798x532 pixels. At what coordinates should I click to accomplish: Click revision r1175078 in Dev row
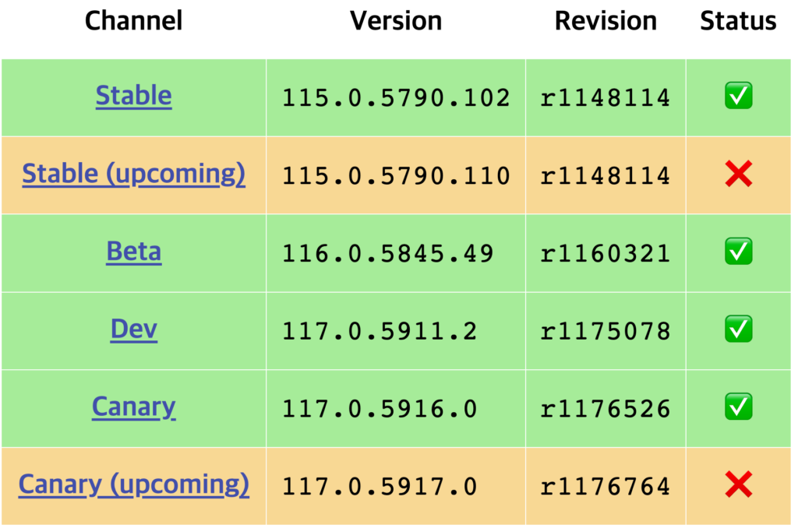coord(606,332)
